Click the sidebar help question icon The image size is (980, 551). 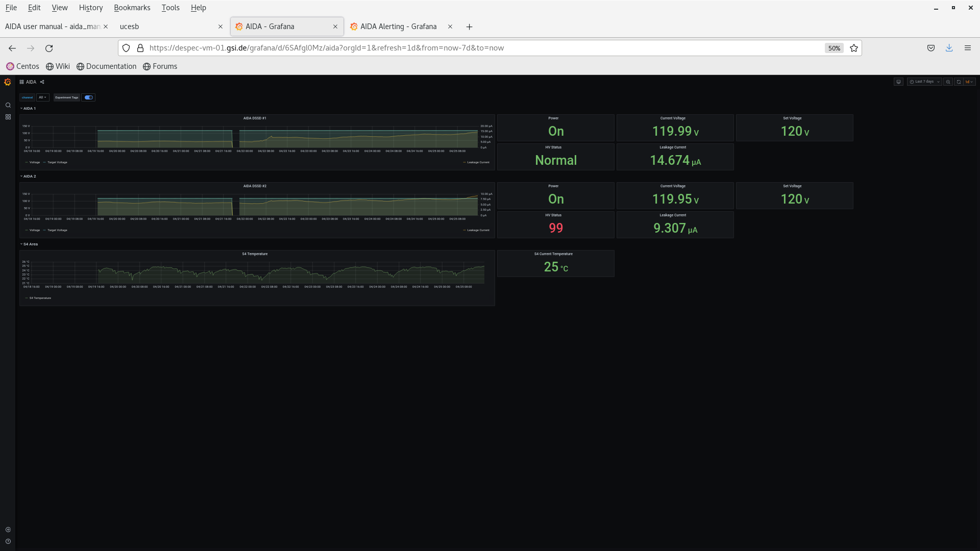[x=8, y=541]
